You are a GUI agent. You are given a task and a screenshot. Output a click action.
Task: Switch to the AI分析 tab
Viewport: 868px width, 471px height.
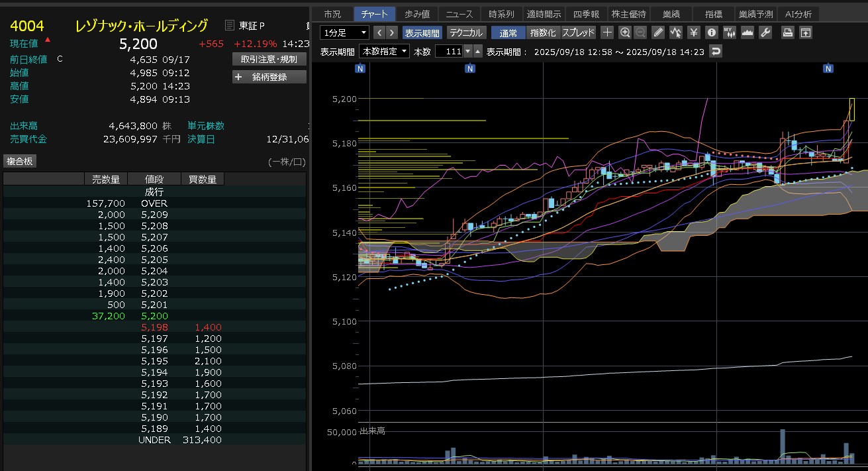(798, 13)
